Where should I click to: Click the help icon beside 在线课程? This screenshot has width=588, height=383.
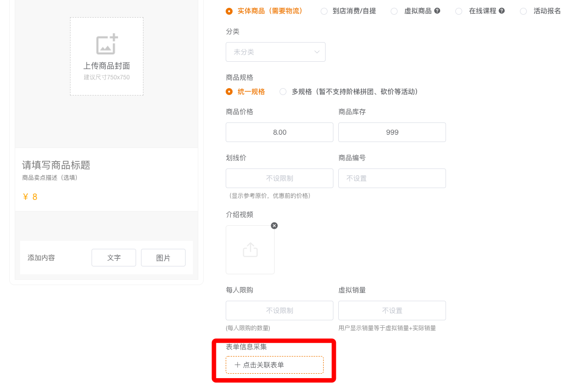tap(502, 11)
